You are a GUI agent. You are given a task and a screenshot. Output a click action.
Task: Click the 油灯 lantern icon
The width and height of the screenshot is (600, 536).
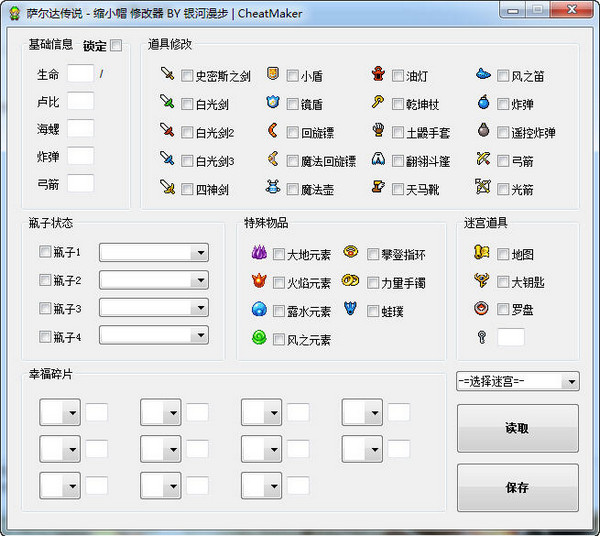pos(378,74)
